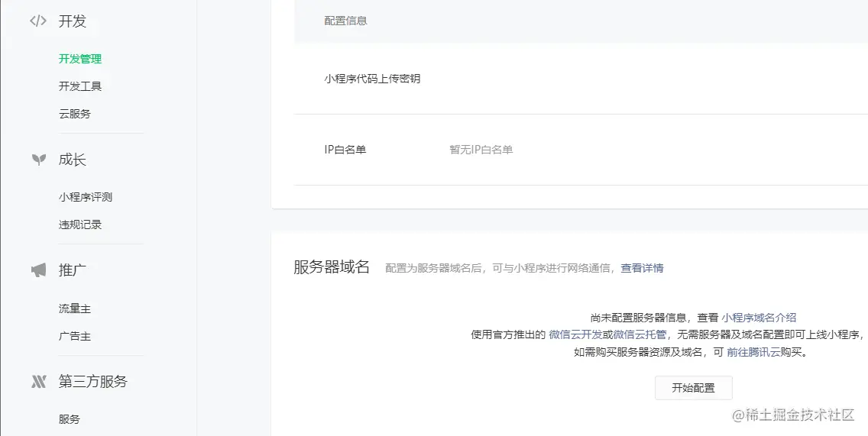Open the 微信云托管 link
Image resolution: width=868 pixels, height=436 pixels.
click(x=640, y=334)
